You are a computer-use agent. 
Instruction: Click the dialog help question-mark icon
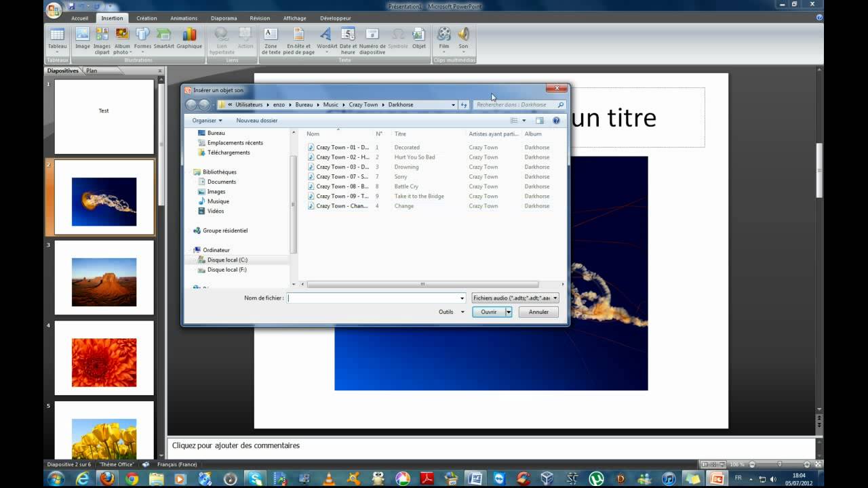(556, 121)
